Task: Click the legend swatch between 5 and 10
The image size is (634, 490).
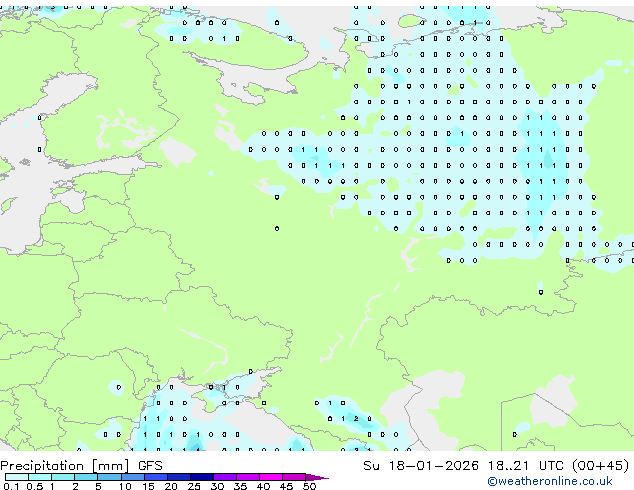Action: (x=110, y=477)
